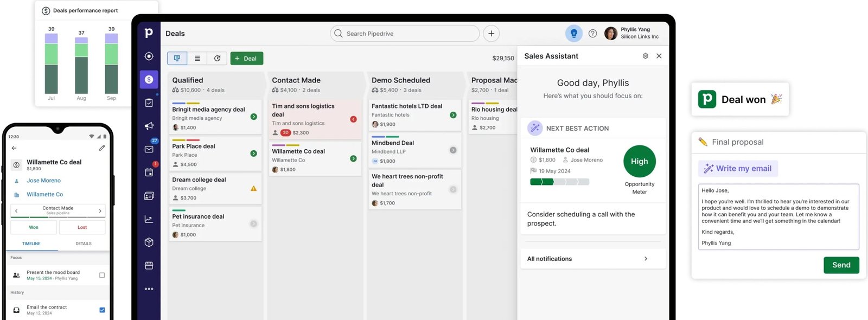Click Willamette Co deal title in Sales Assistant
The height and width of the screenshot is (320, 868).
pos(560,150)
